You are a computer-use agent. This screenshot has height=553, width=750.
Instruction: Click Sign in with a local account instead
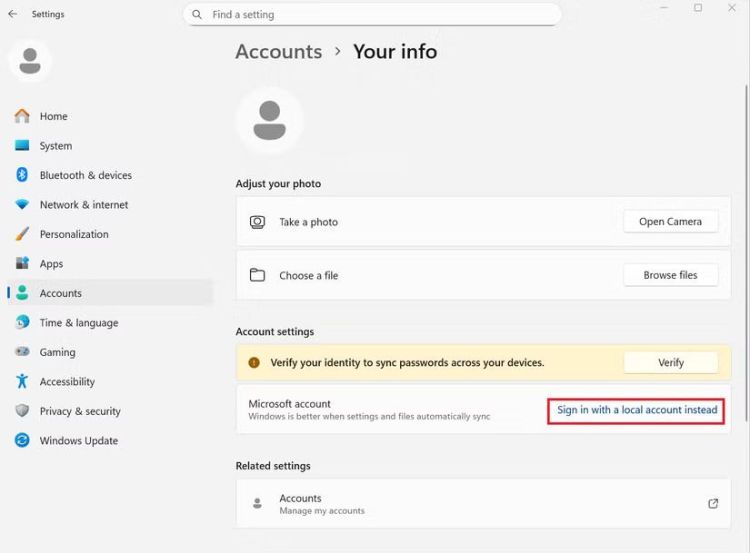click(637, 410)
